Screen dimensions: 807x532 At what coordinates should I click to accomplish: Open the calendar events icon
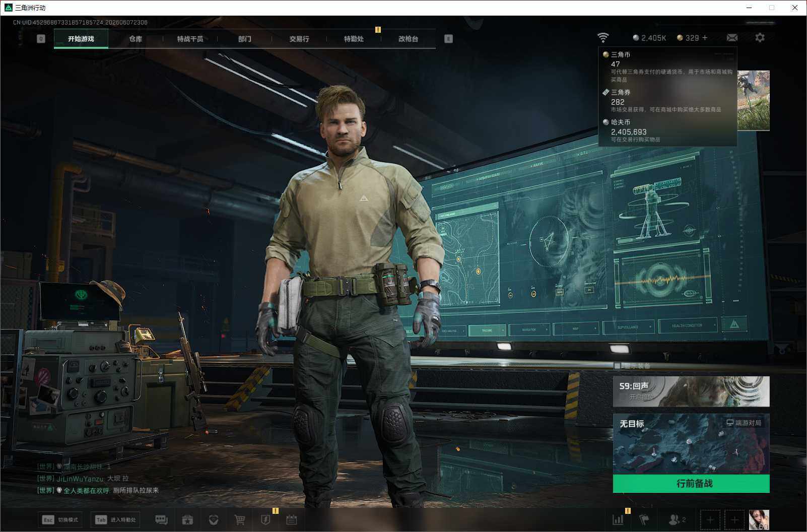[292, 519]
